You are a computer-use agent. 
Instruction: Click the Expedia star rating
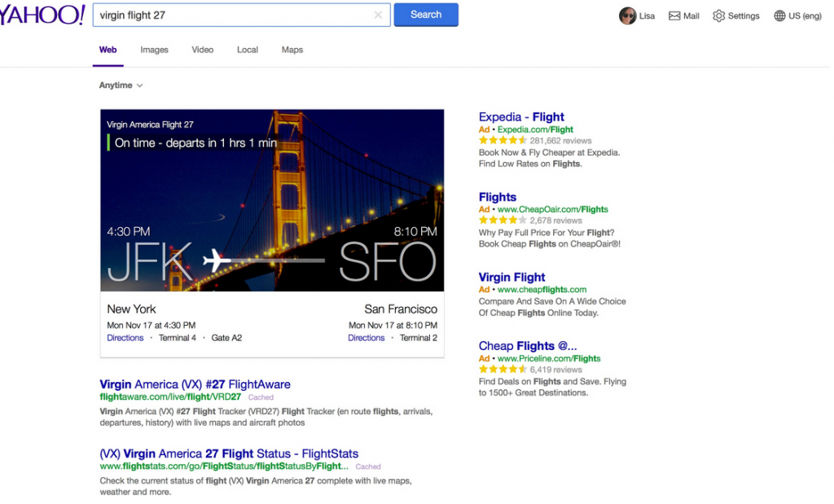[x=503, y=141]
